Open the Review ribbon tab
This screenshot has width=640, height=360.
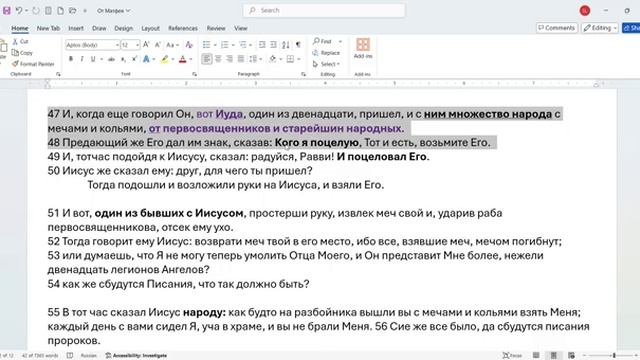point(216,28)
